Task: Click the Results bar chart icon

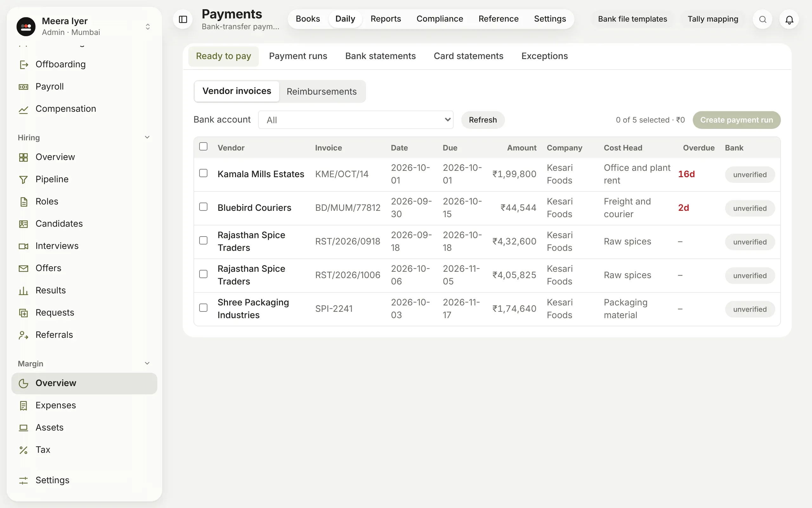Action: click(23, 291)
